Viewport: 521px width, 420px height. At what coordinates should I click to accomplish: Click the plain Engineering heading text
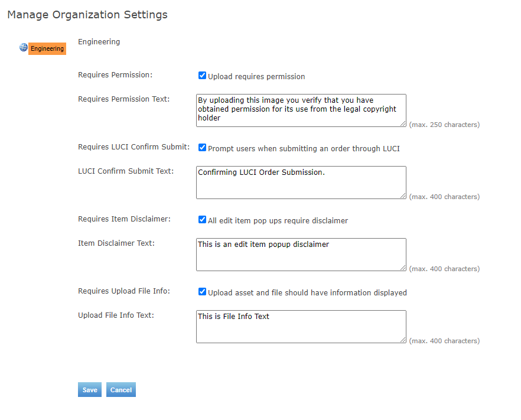pyautogui.click(x=99, y=42)
